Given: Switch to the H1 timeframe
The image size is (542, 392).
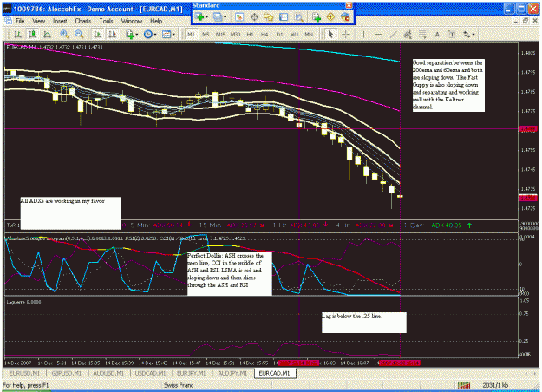Looking at the screenshot, I should click(x=250, y=34).
